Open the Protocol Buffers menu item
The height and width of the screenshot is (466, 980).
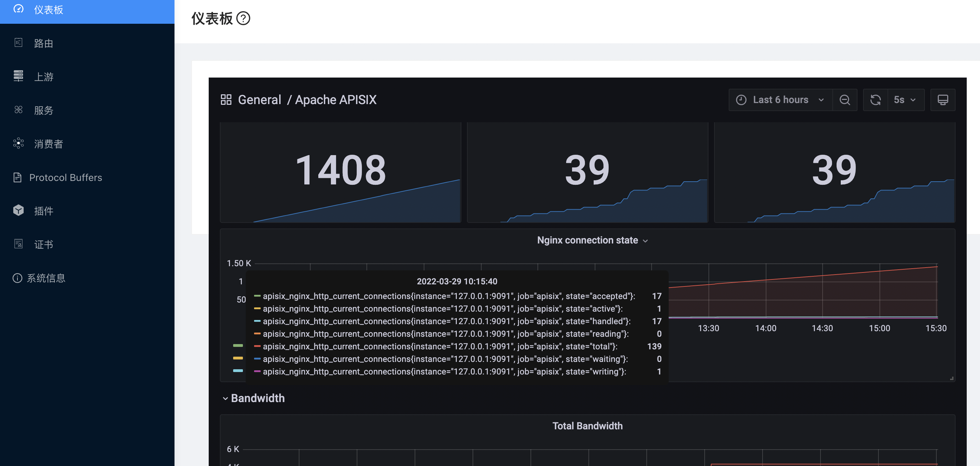point(87,177)
